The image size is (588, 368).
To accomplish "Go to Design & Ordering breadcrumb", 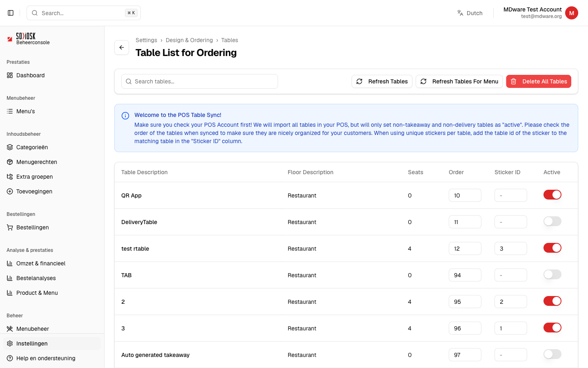I will (189, 40).
